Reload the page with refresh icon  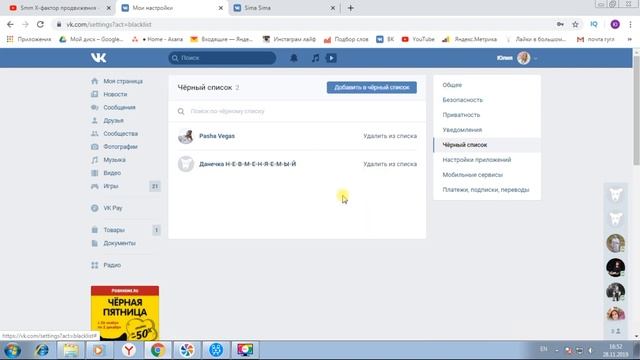[40, 24]
